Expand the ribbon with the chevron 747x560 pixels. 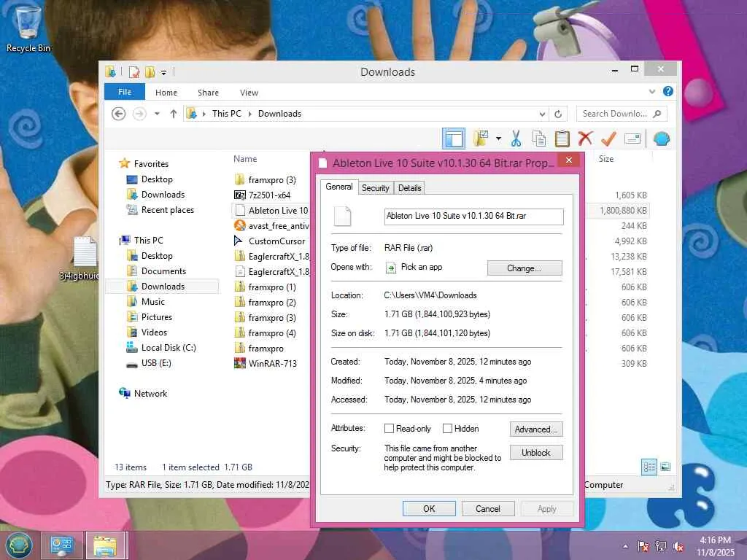click(x=652, y=91)
